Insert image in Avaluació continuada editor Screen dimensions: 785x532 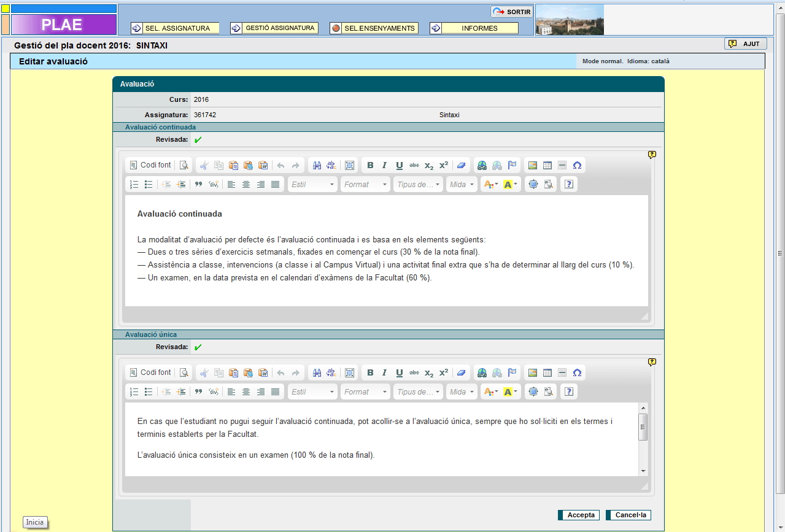point(533,165)
